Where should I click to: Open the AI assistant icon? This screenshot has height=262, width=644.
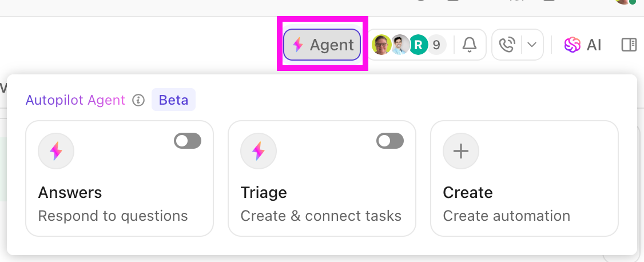point(583,45)
